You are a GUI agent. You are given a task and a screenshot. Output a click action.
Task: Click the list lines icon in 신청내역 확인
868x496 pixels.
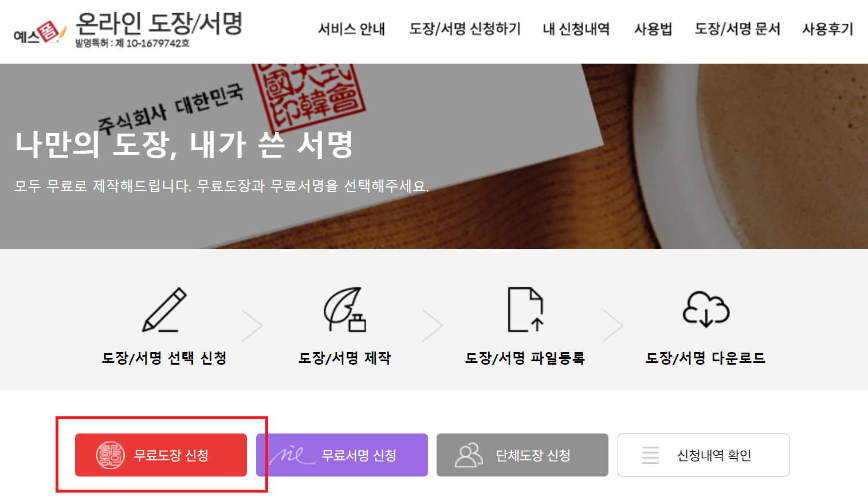(x=650, y=455)
